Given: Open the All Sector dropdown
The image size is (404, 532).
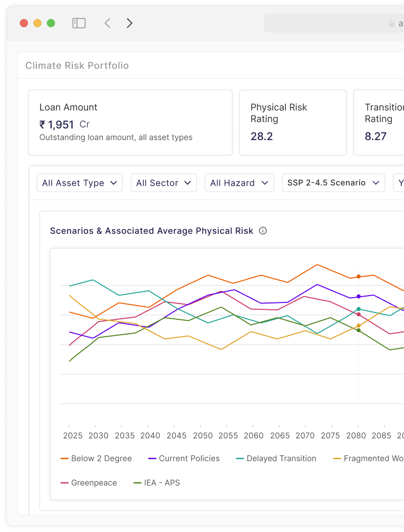Looking at the screenshot, I should point(163,183).
